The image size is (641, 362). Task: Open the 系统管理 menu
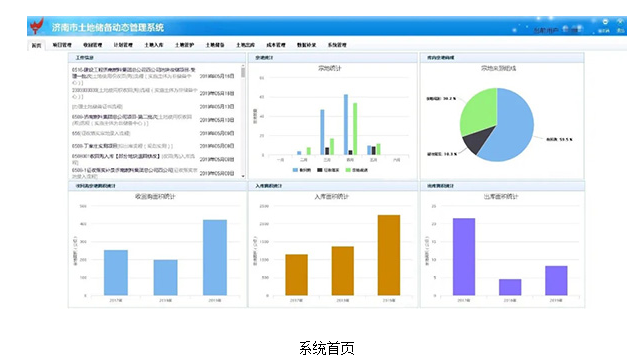(337, 45)
